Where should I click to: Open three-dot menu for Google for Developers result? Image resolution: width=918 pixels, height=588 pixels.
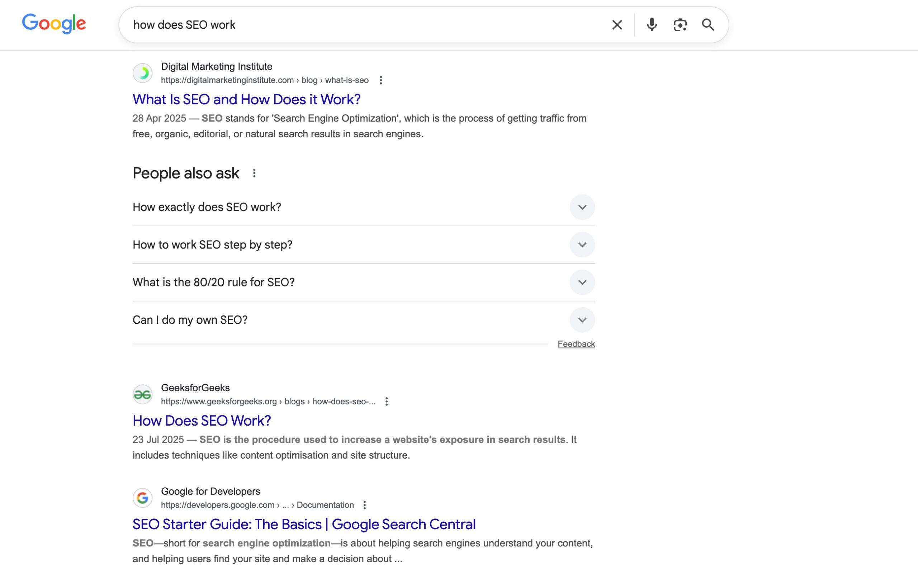(x=364, y=505)
